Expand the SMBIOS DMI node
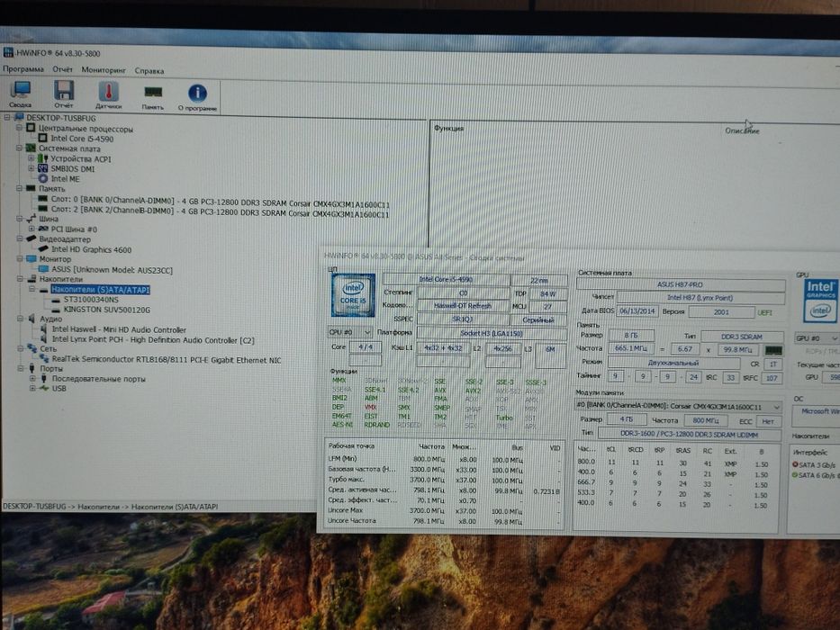840x630 pixels. 32,168
